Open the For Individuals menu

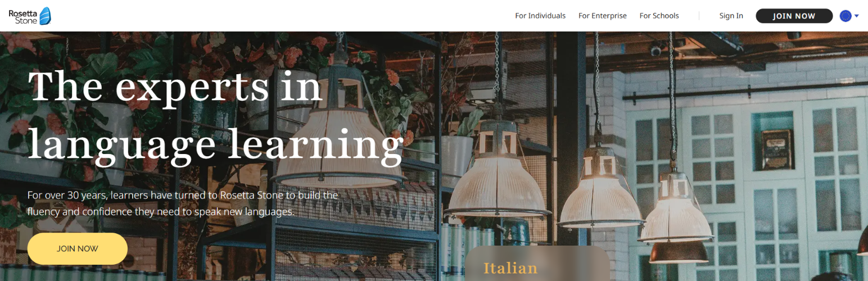(x=540, y=16)
